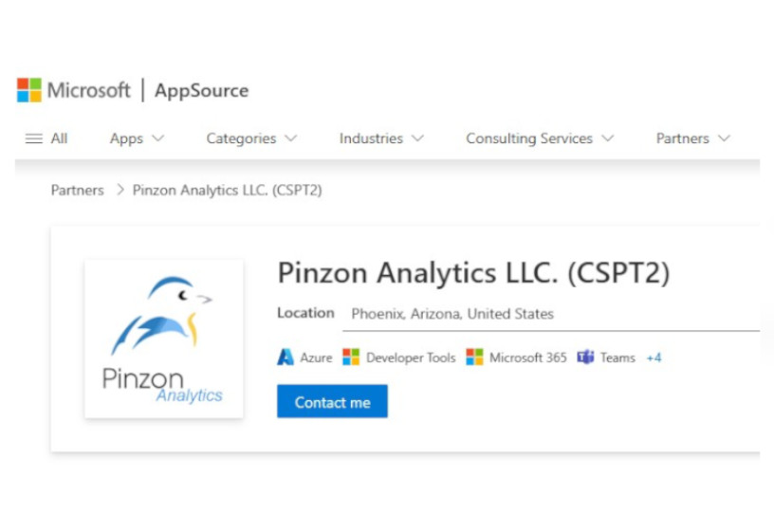The width and height of the screenshot is (774, 532).
Task: Expand the Consulting Services menu
Action: click(540, 138)
